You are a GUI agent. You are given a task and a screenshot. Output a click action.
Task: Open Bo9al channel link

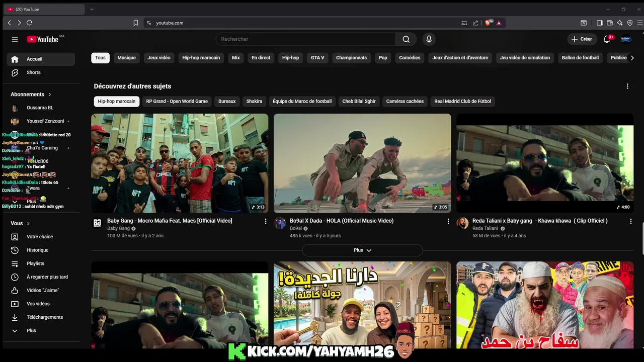click(295, 228)
